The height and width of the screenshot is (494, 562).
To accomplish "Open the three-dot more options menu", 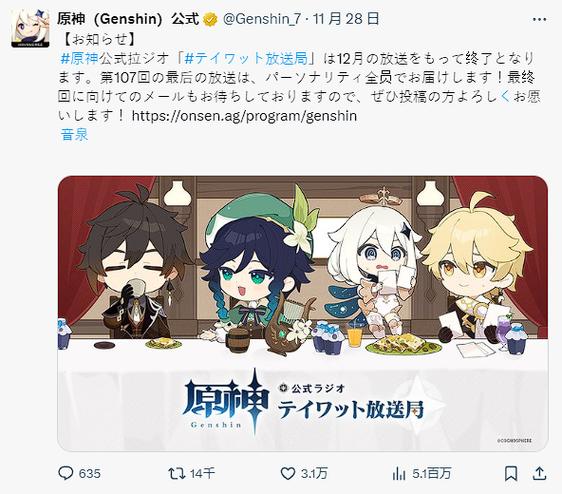I will click(x=539, y=20).
